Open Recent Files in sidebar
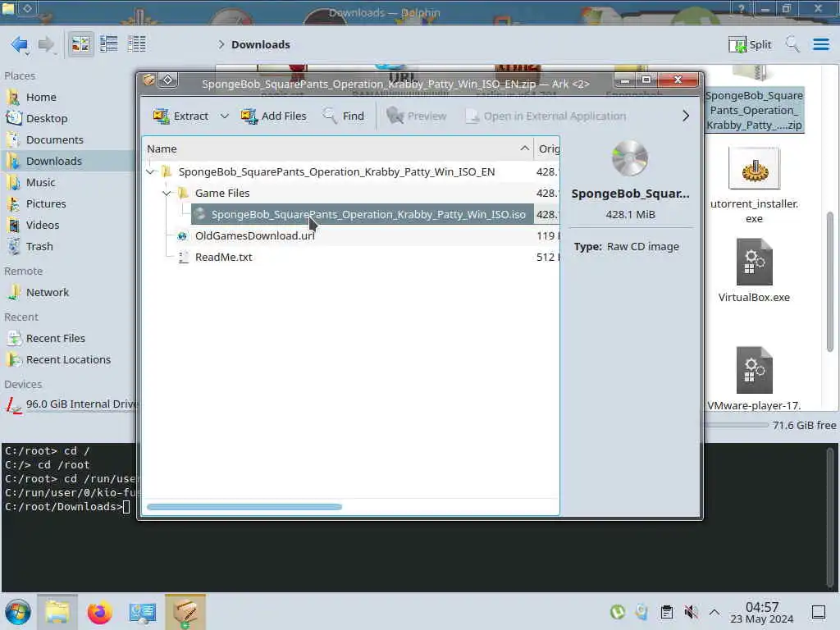The width and height of the screenshot is (840, 630). 69,339
